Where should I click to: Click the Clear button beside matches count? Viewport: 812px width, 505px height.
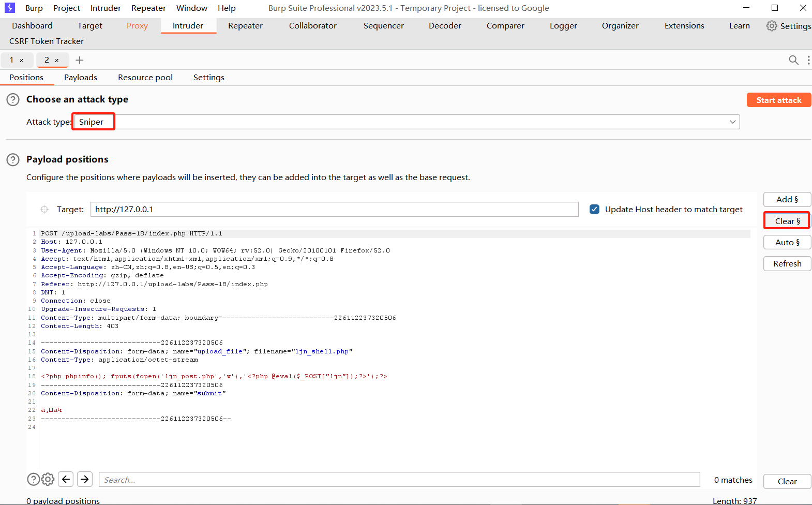point(787,481)
